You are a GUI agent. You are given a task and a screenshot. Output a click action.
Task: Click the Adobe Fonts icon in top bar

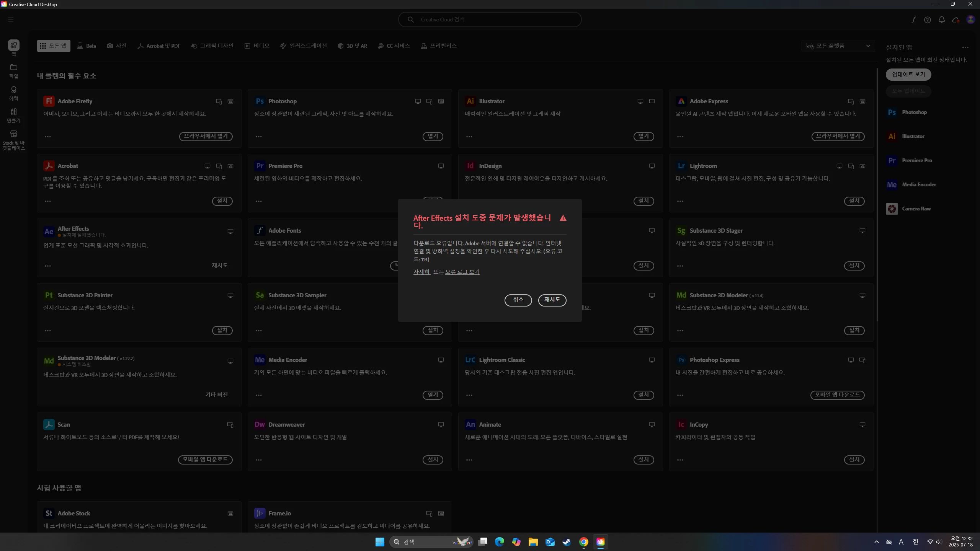[913, 20]
